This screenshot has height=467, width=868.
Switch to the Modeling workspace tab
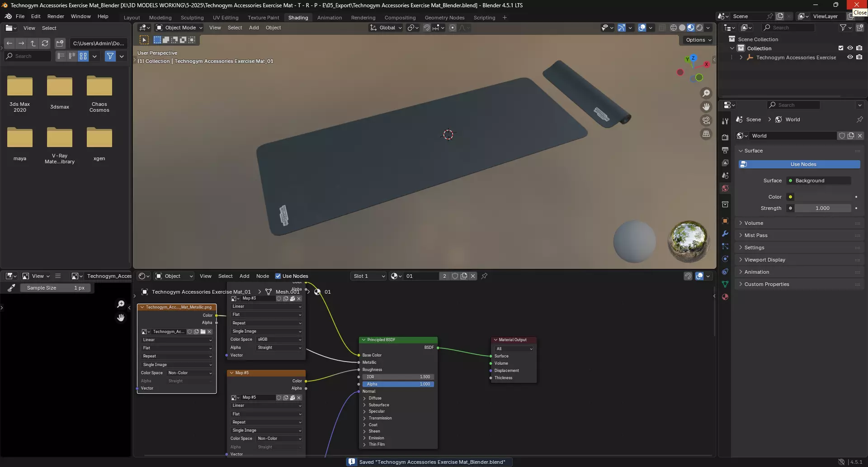click(x=160, y=18)
